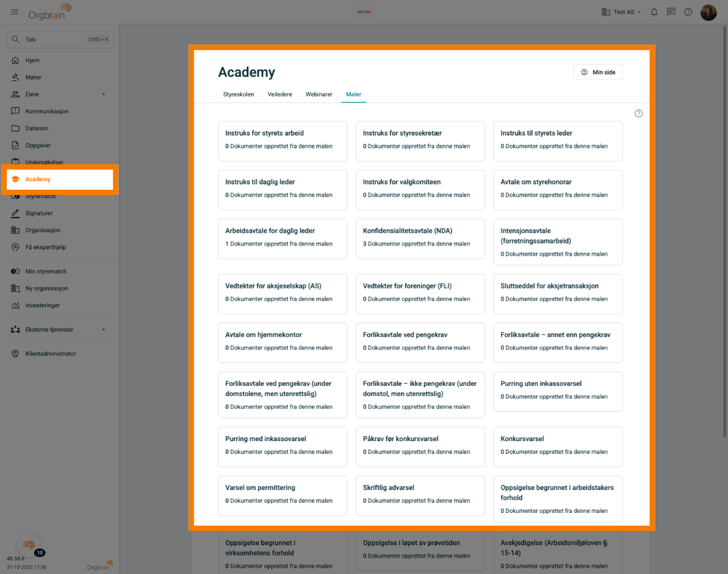Open the 'Avtale om styrehonorar' template
728x574 pixels.
click(558, 190)
